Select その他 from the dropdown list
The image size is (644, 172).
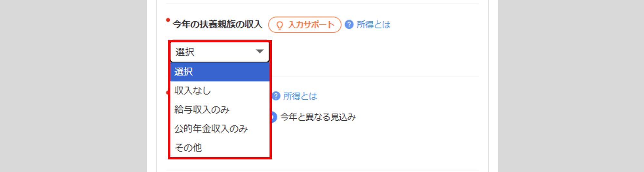220,147
